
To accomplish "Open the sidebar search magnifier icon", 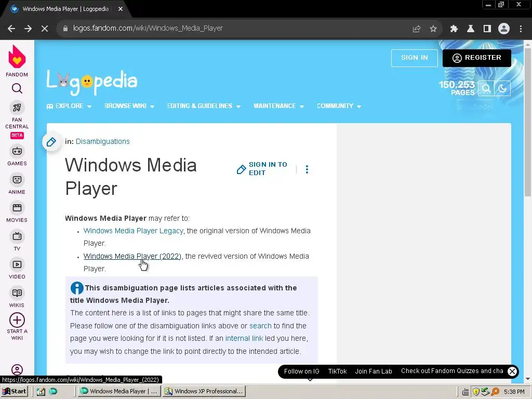I will click(x=17, y=88).
